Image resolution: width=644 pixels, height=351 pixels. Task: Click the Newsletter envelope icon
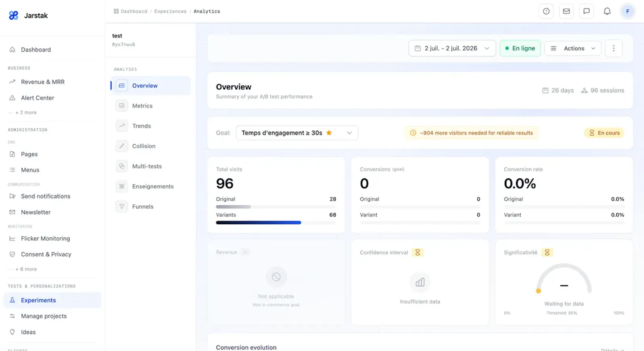click(x=12, y=212)
